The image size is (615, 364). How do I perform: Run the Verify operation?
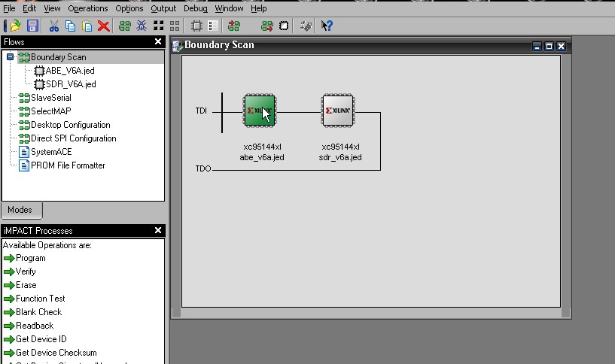26,271
